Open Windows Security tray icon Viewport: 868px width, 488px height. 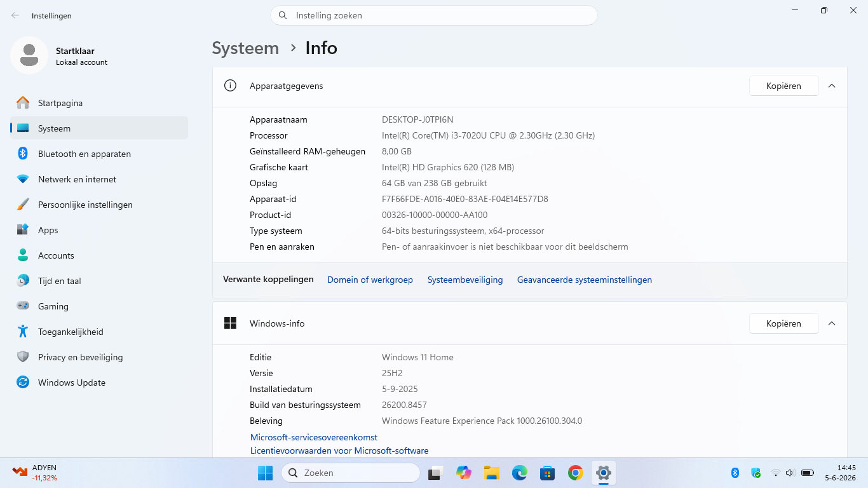[x=756, y=473]
